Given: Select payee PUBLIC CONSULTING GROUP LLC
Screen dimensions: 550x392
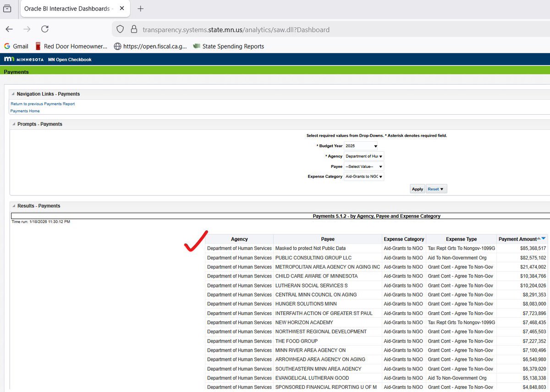Looking at the screenshot, I should (x=313, y=258).
